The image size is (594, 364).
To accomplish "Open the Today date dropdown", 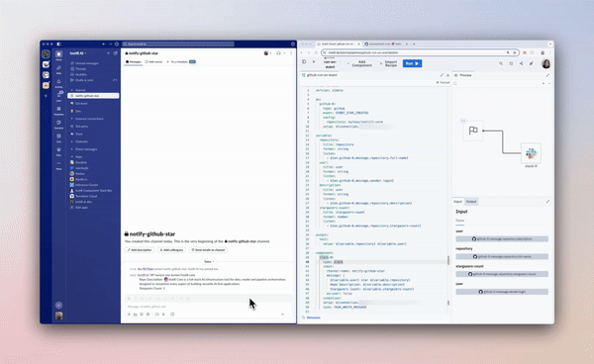I will [x=208, y=261].
